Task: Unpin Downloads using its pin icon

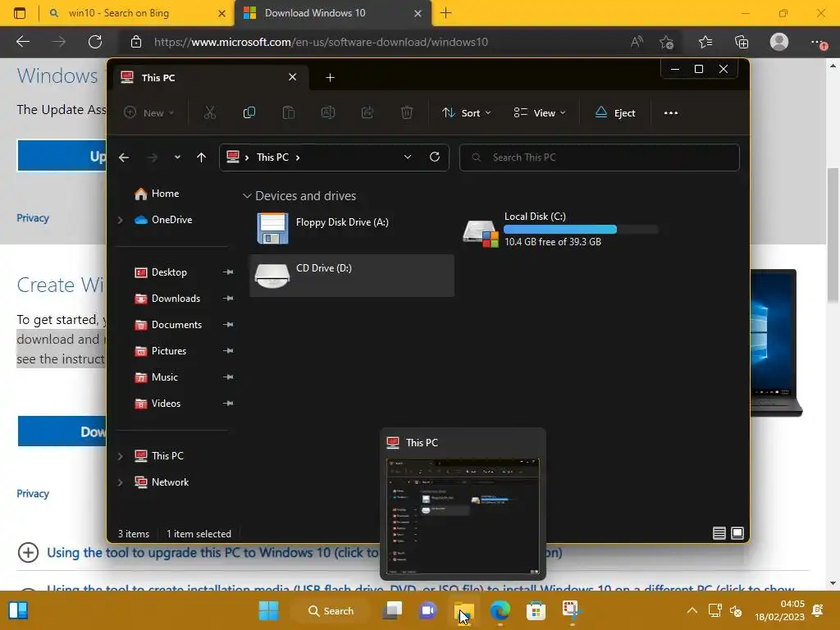Action: click(x=228, y=299)
